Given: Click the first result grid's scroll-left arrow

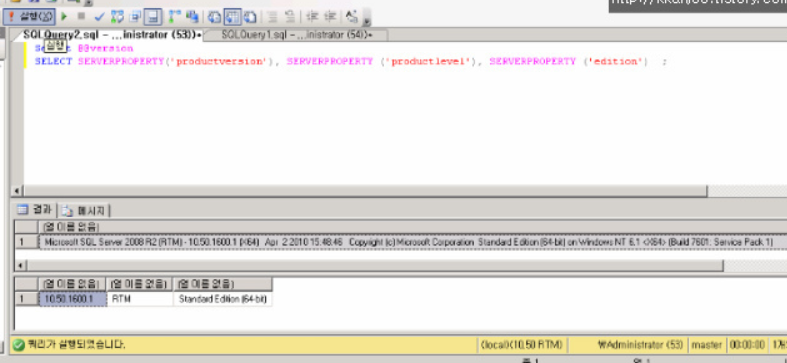Looking at the screenshot, I should (20, 265).
